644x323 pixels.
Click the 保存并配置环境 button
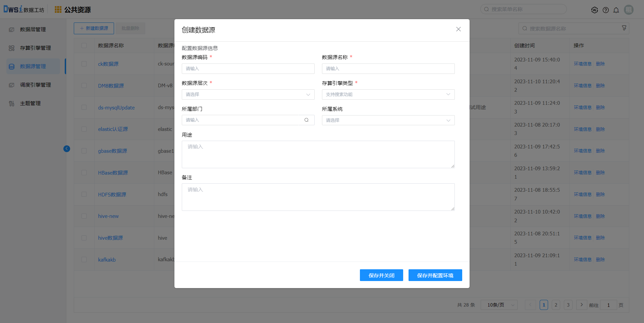(x=435, y=275)
